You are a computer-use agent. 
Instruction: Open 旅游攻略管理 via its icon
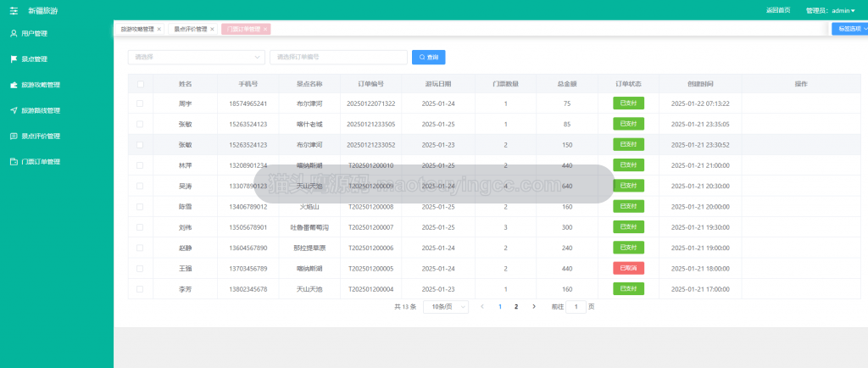point(14,85)
